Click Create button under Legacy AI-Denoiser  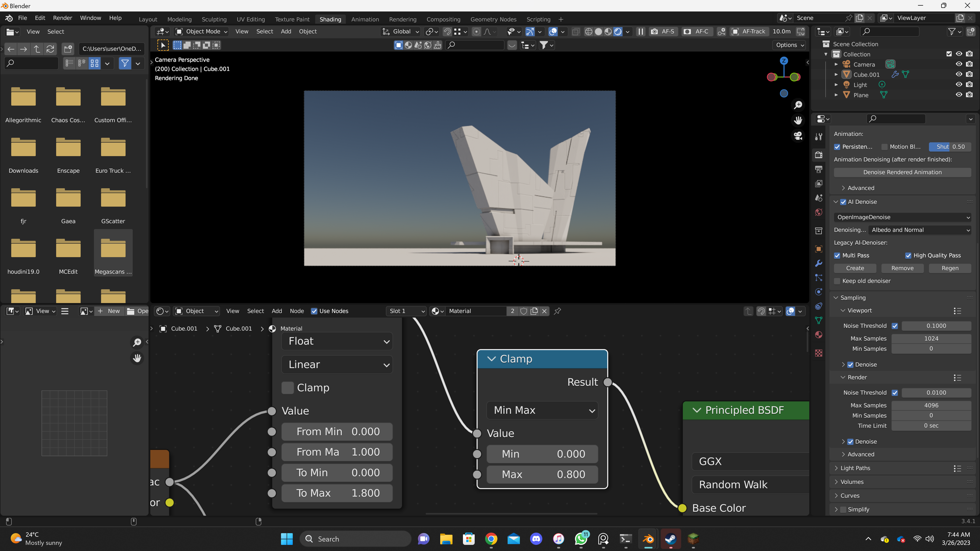[x=855, y=268]
